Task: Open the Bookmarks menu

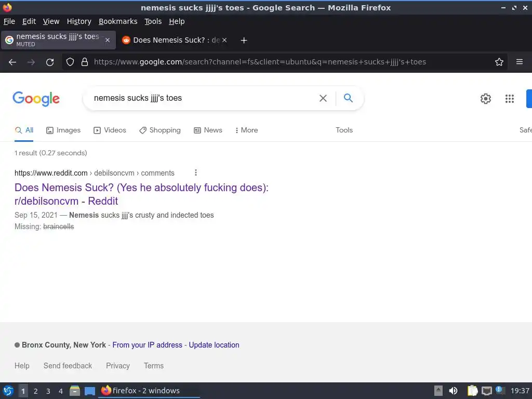Action: (x=118, y=21)
